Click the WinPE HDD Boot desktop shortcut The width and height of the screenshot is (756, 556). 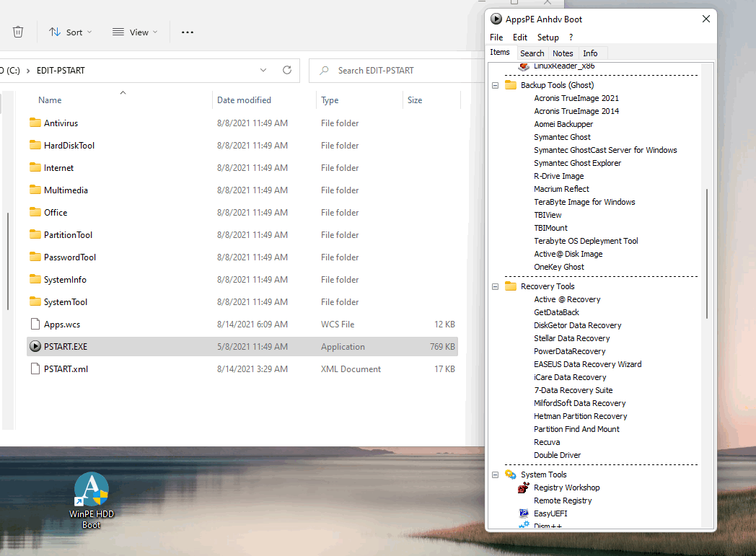[x=92, y=500]
